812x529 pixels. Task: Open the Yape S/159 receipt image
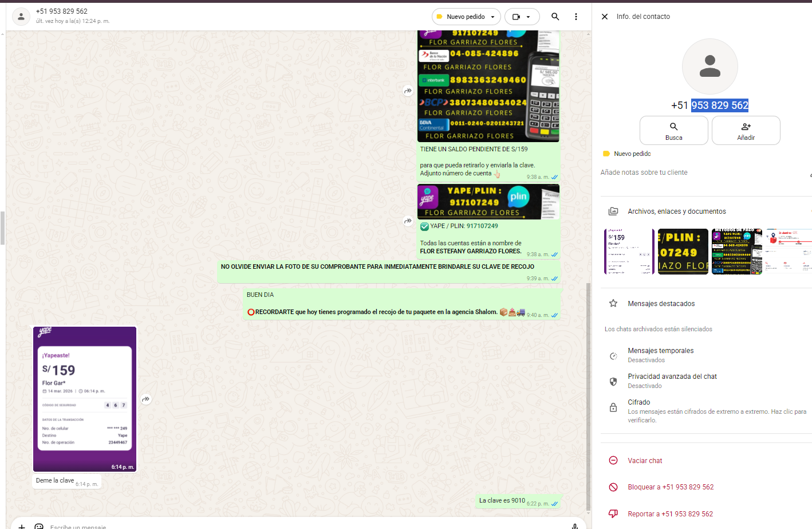[x=85, y=398]
